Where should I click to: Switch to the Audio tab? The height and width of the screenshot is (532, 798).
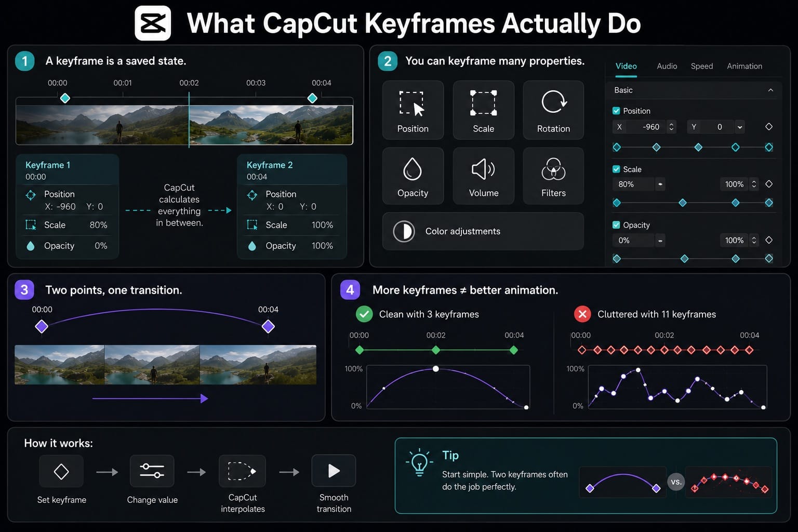click(667, 66)
